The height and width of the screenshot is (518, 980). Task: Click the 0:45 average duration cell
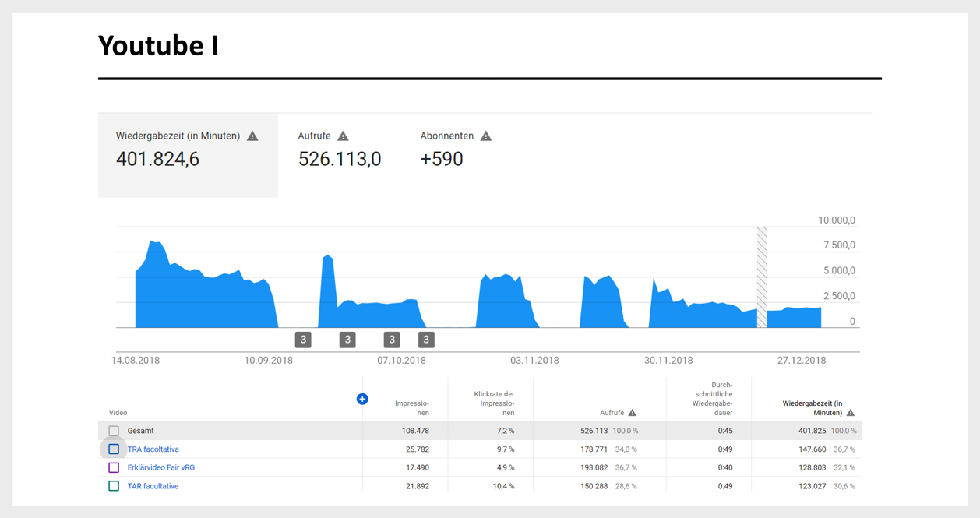tap(725, 431)
